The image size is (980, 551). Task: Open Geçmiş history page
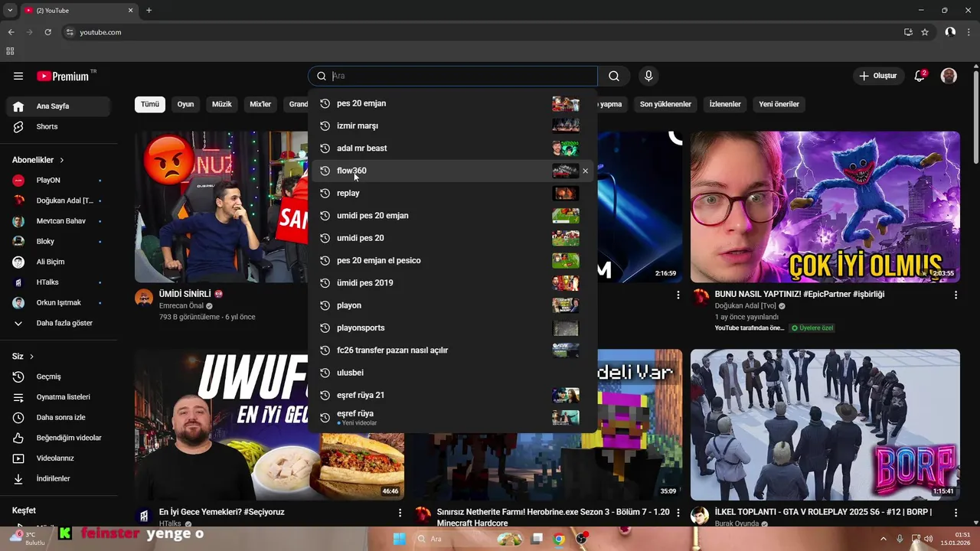60,377
